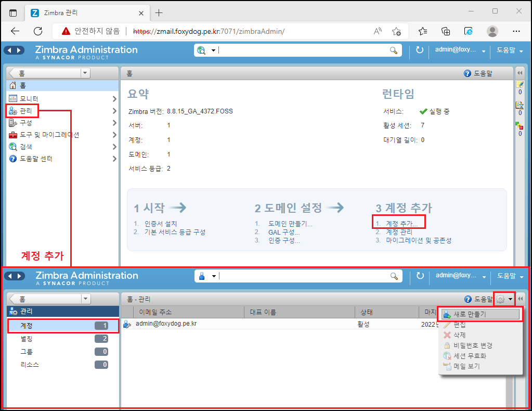Expand the 검색 chevron

click(114, 147)
